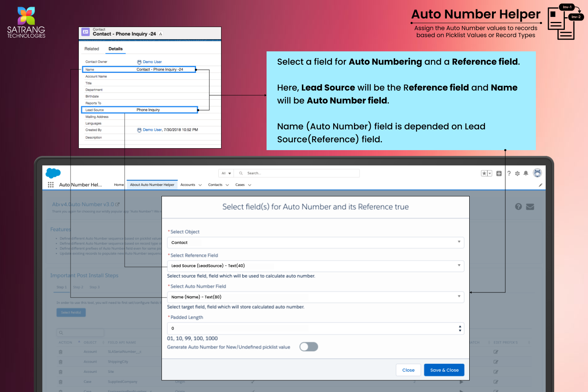Click the Padded Length input field
Image resolution: width=588 pixels, height=392 pixels.
316,328
